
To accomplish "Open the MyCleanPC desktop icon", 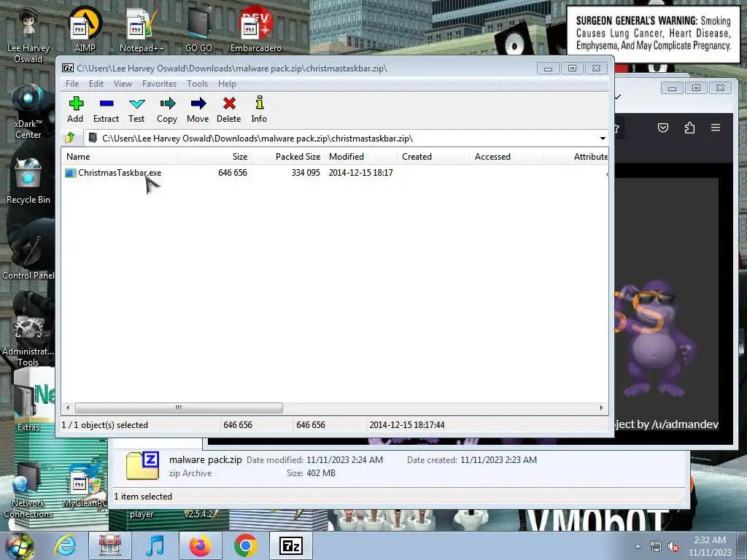I will (85, 485).
